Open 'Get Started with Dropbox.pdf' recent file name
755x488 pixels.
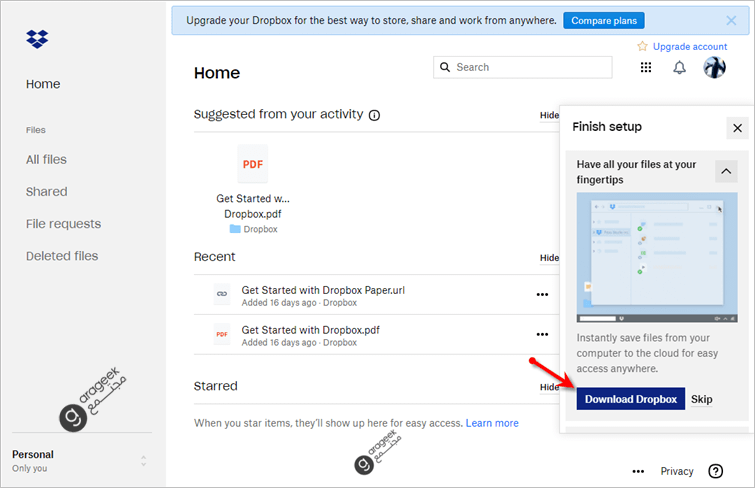point(311,330)
